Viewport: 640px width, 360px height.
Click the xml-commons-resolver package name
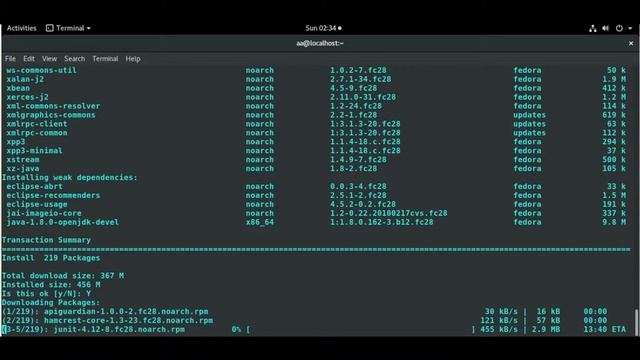click(x=53, y=106)
